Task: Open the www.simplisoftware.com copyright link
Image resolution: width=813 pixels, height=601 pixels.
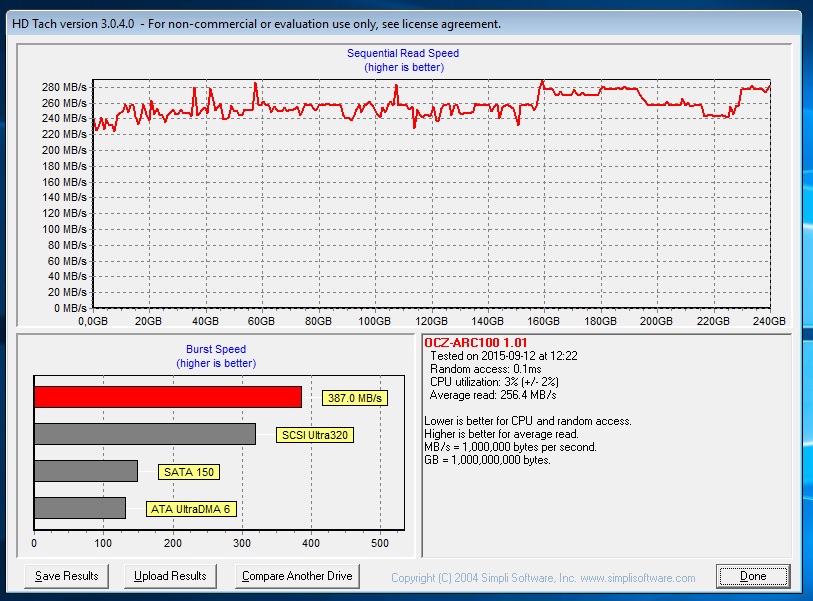Action: (x=640, y=577)
